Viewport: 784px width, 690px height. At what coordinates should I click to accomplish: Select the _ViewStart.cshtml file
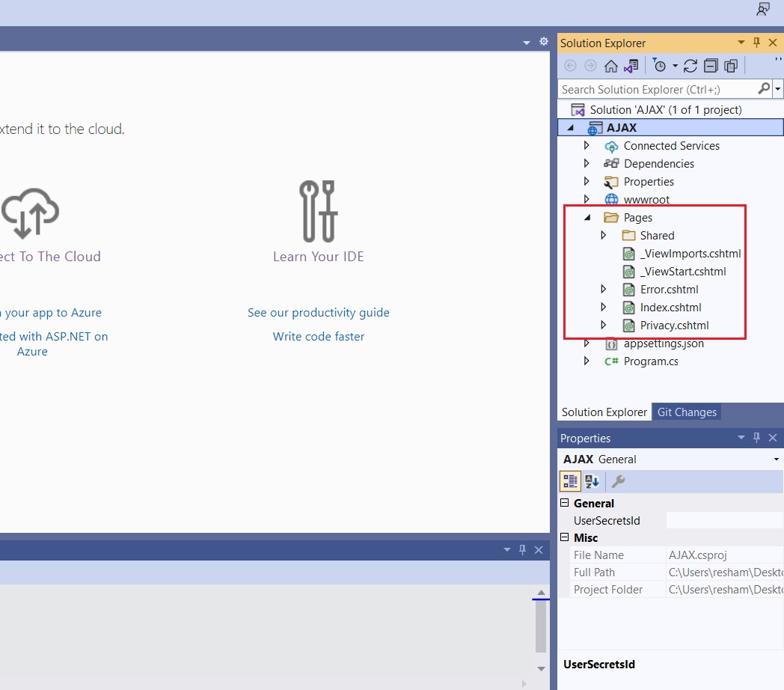(683, 272)
